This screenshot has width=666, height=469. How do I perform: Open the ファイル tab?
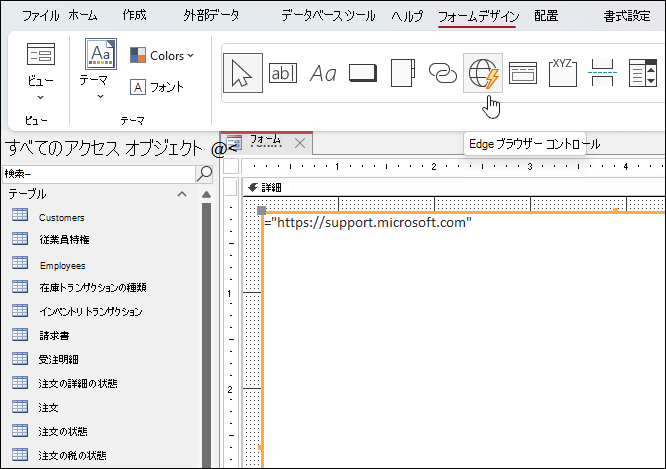(x=41, y=16)
